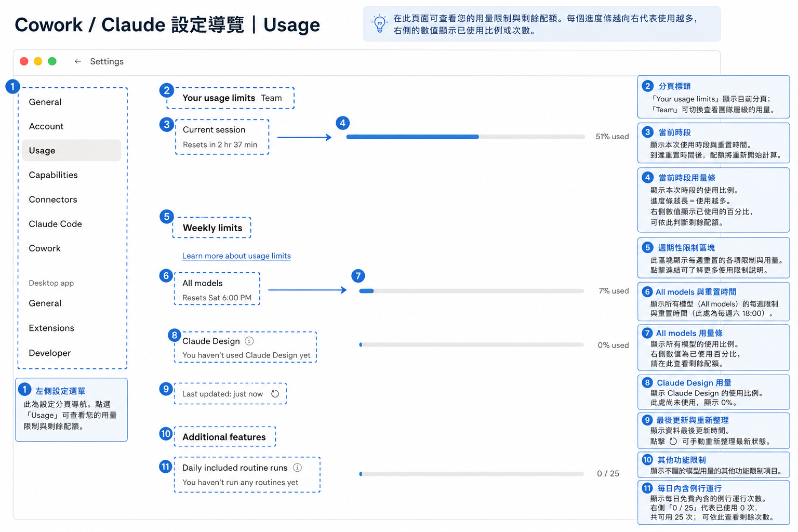Click Last updated: just now text
798x532 pixels.
click(222, 394)
